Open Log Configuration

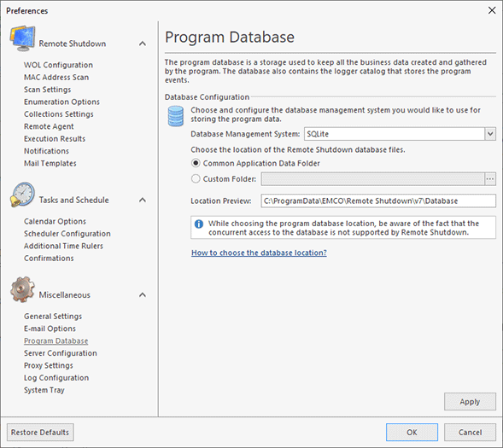click(x=56, y=378)
